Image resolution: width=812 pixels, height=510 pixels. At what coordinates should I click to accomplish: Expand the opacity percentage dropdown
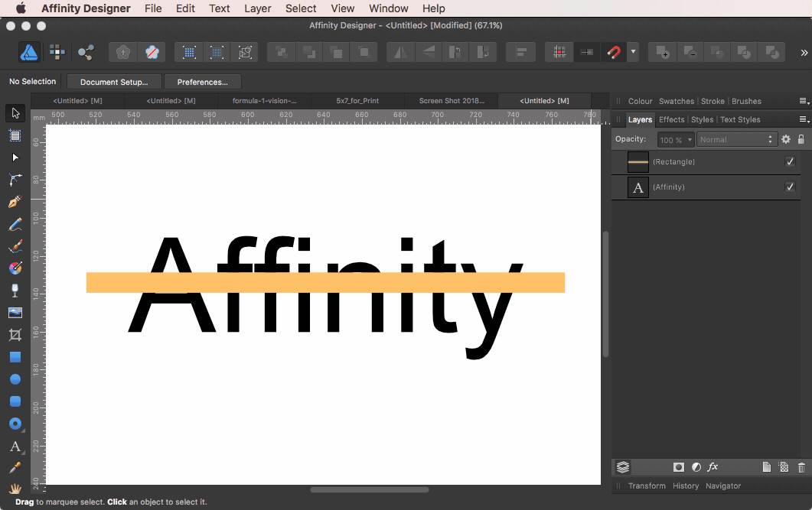[690, 140]
